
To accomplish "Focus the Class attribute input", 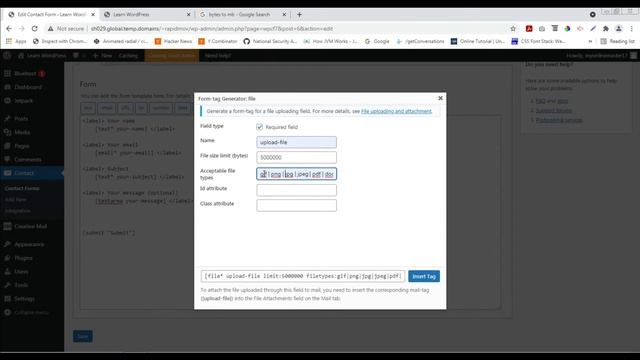I will tap(296, 205).
